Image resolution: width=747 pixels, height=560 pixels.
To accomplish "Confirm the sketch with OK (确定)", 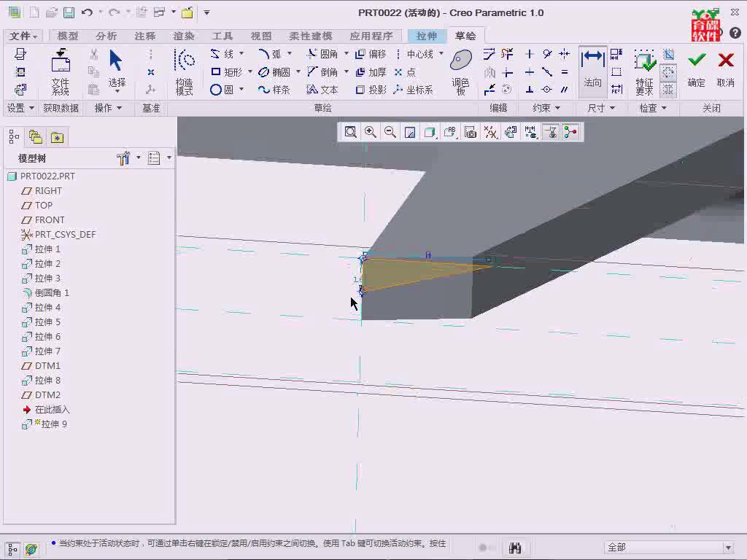I will point(697,69).
